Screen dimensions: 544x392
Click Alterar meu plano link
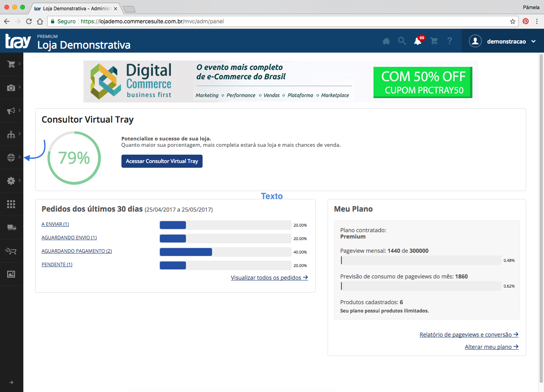pyautogui.click(x=492, y=347)
